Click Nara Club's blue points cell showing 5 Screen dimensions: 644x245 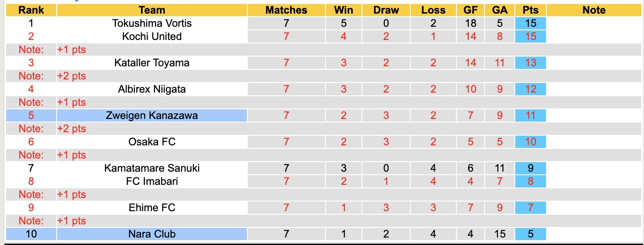coord(531,234)
